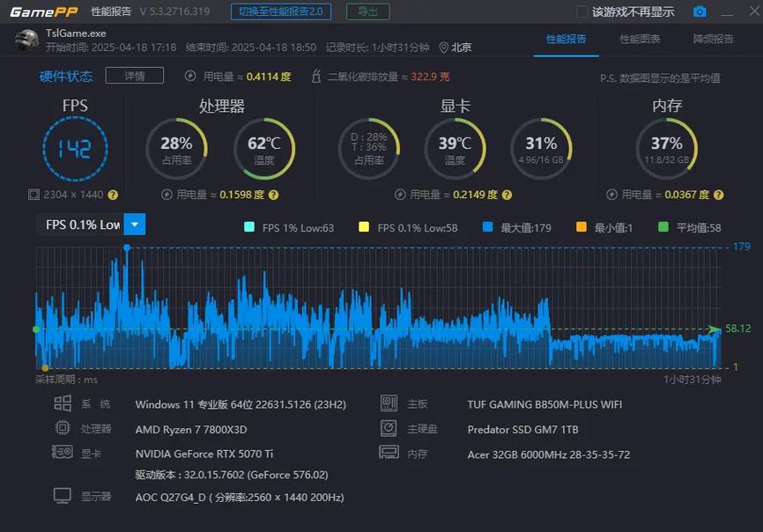The height and width of the screenshot is (532, 763).
Task: Click the GamePP logo
Action: tap(44, 12)
